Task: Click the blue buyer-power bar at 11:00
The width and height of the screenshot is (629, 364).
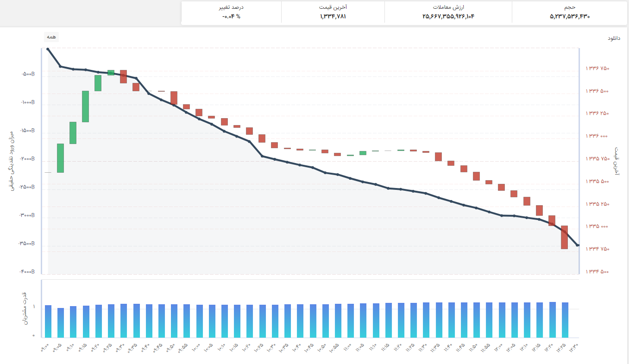Action: (x=351, y=320)
